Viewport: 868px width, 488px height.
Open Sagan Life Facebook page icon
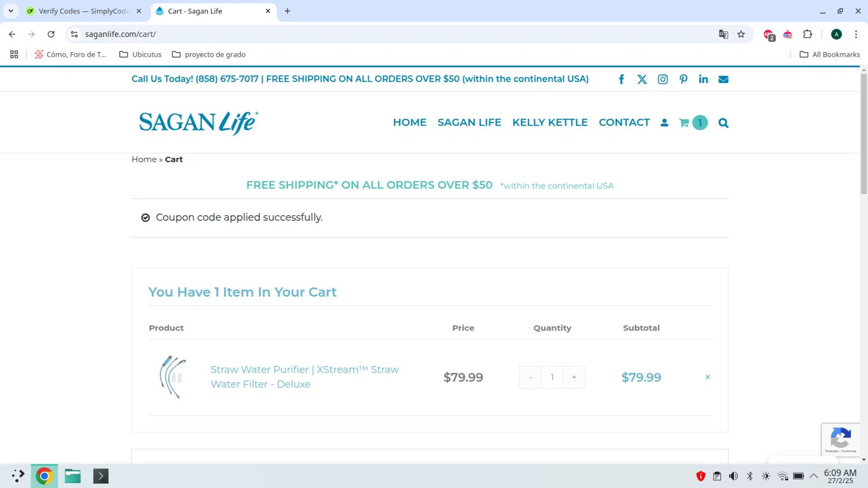(x=621, y=79)
